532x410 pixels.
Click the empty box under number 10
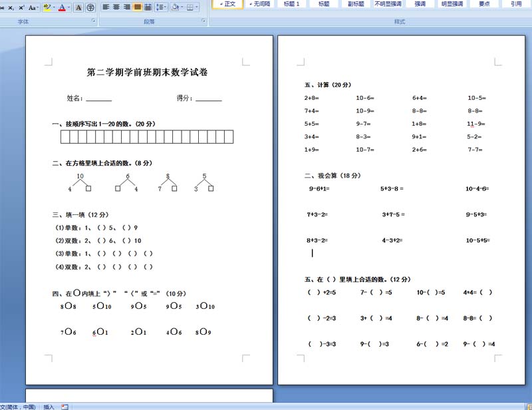[88, 188]
